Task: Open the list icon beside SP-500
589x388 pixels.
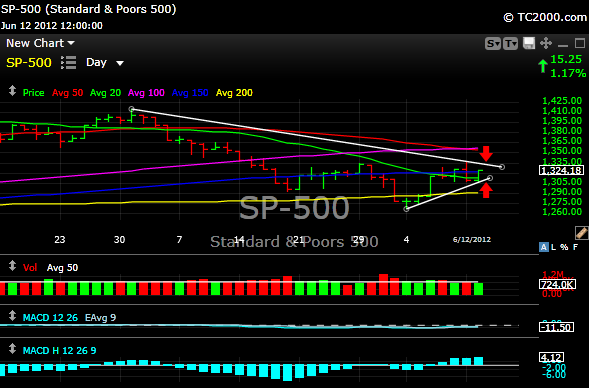Action: (69, 62)
